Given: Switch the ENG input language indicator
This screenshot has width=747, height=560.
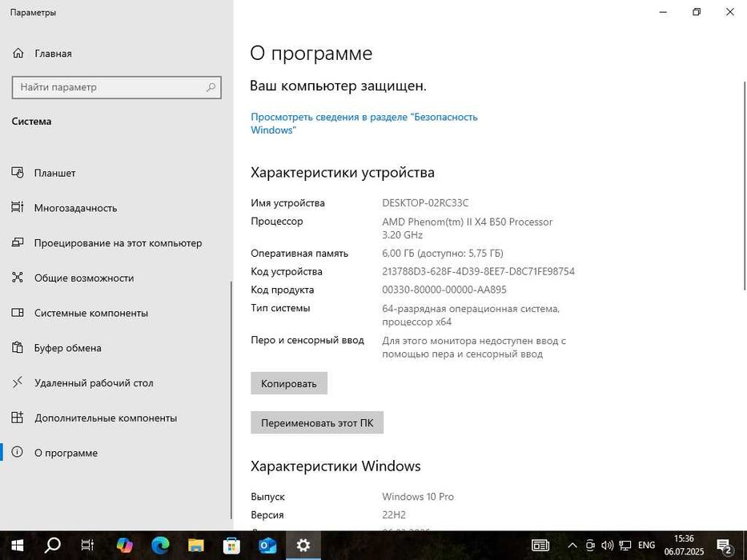Looking at the screenshot, I should [646, 546].
